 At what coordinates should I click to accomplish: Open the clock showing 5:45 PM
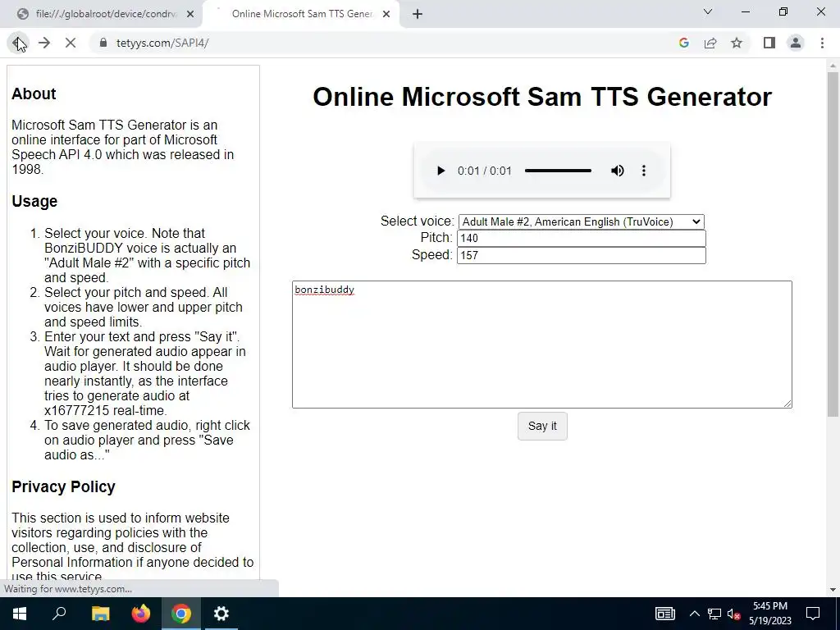769,614
